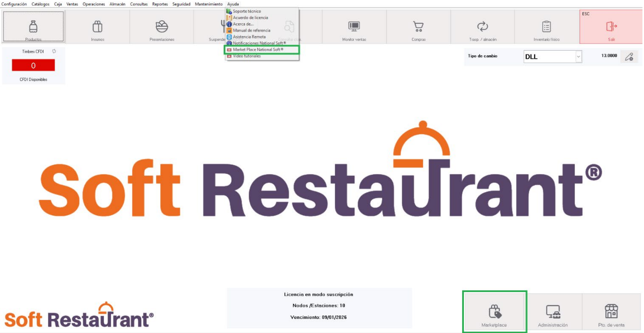This screenshot has height=333, width=644.
Task: Open the Administración module button
Action: pyautogui.click(x=553, y=312)
